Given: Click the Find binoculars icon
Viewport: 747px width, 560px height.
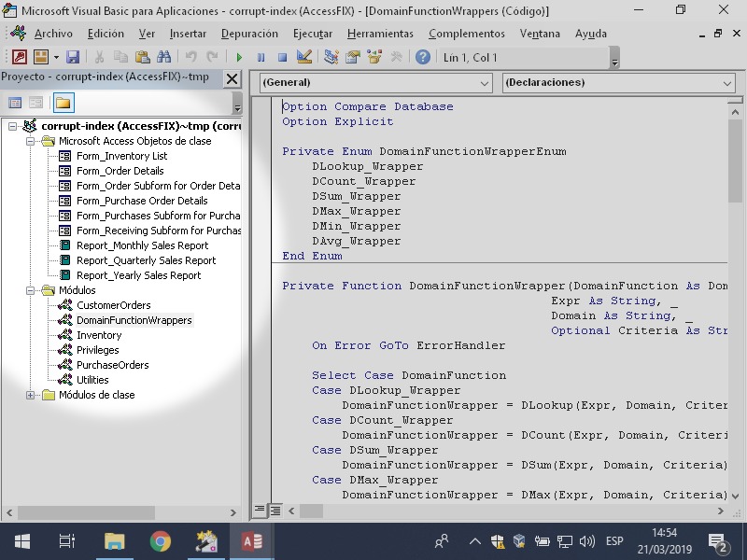Looking at the screenshot, I should click(x=163, y=57).
